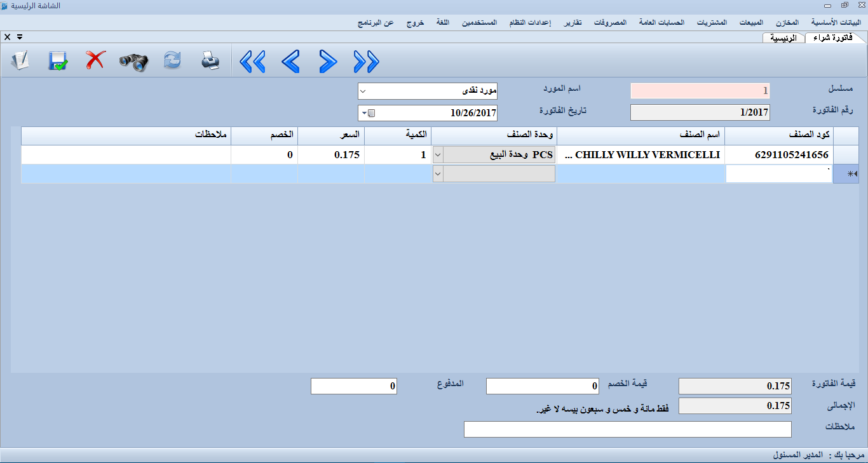Viewport: 868px width, 463px height.
Task: Open the تقارير menu
Action: (x=572, y=22)
